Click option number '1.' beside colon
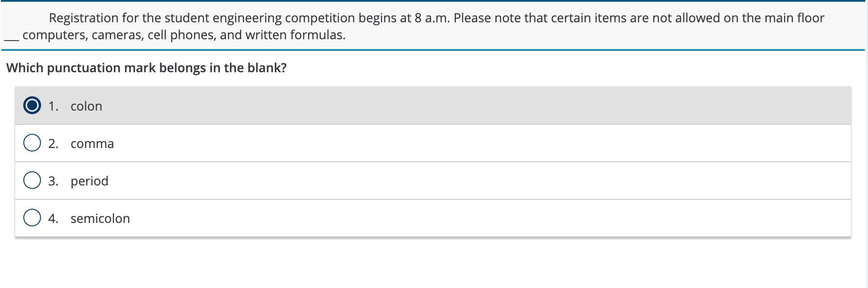Viewport: 868px width, 288px height. pos(53,106)
